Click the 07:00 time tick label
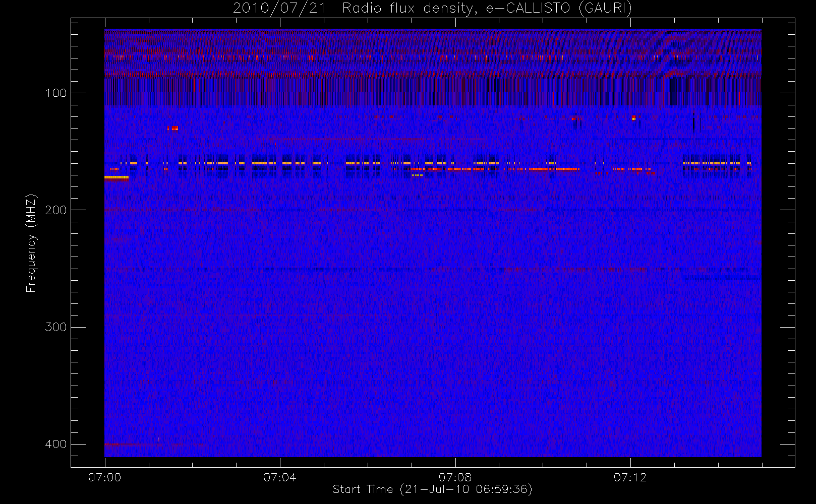The height and width of the screenshot is (504, 816). tap(104, 477)
